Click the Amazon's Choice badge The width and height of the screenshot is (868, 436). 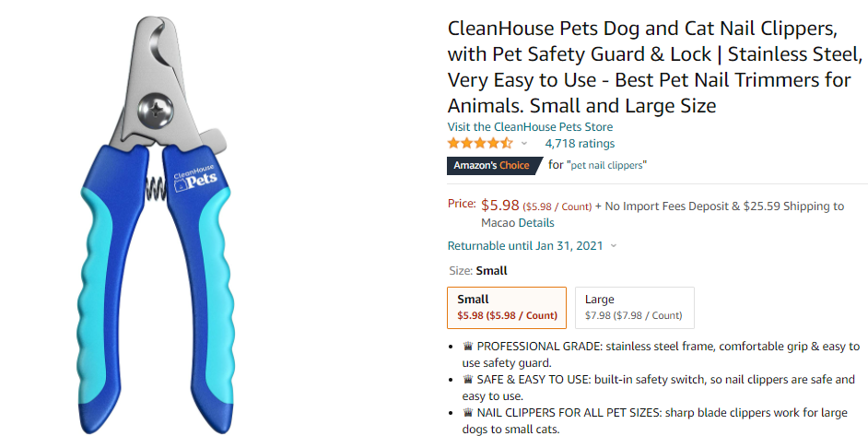tap(493, 166)
